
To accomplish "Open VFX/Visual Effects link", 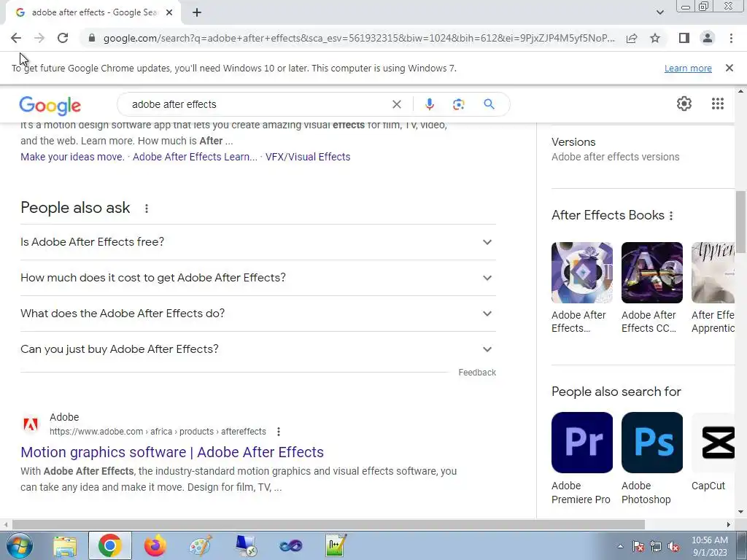I will coord(308,157).
